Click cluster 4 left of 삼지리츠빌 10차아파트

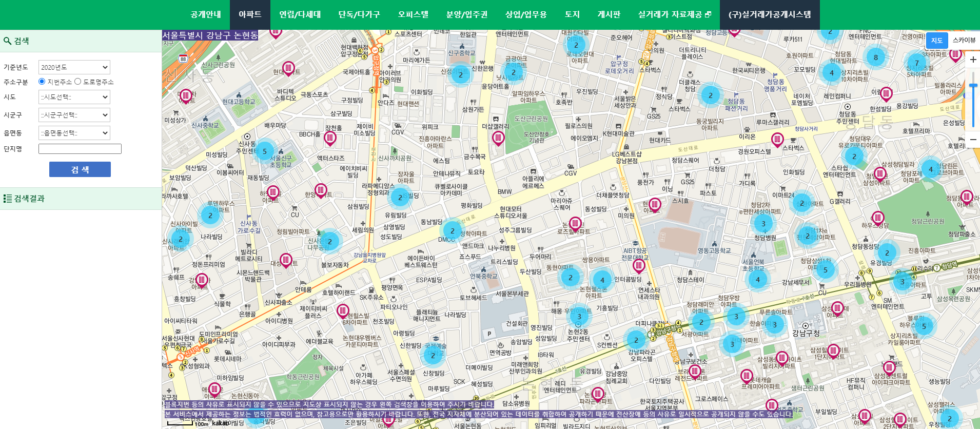click(x=832, y=72)
